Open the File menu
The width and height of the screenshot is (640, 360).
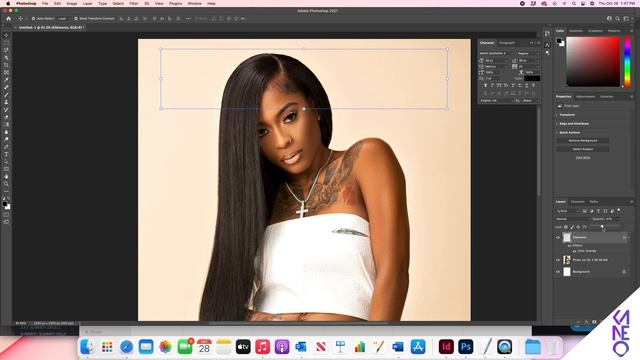[45, 3]
